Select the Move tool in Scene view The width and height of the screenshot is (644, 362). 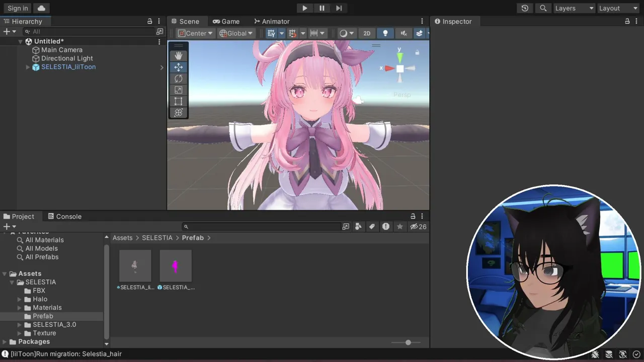point(178,67)
